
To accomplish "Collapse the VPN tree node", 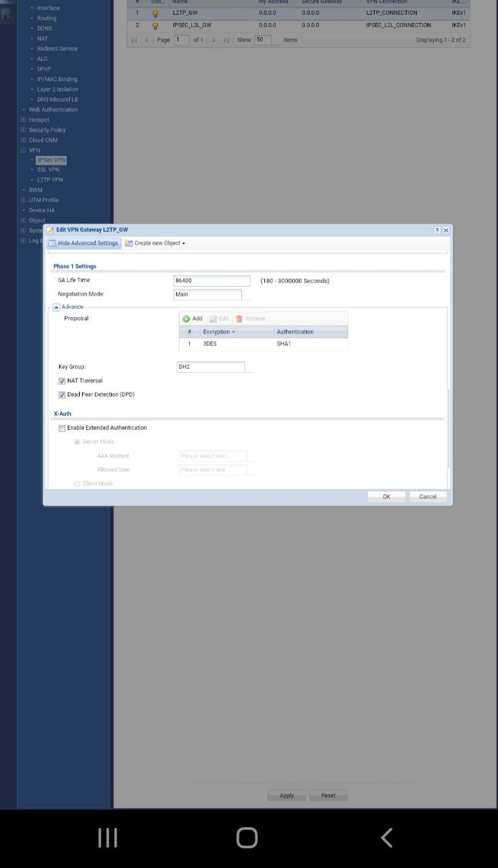I will pyautogui.click(x=24, y=151).
